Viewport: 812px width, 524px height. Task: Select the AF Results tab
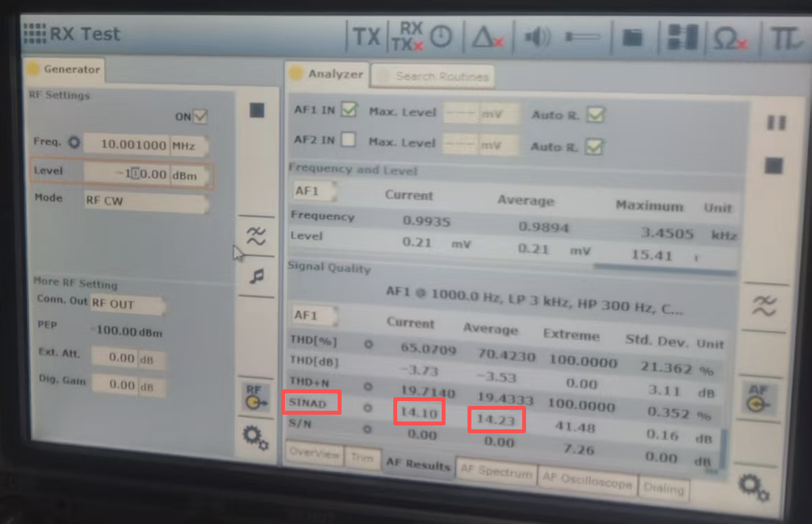point(418,464)
